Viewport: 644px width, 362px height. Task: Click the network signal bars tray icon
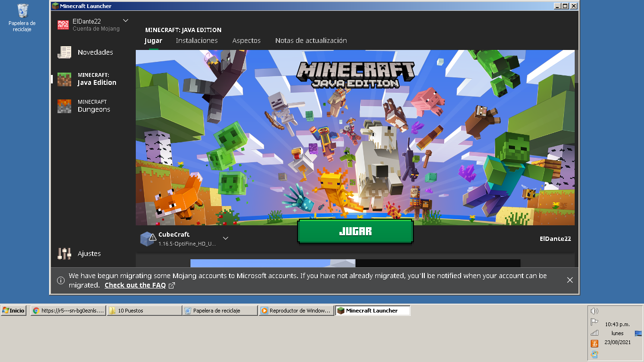pyautogui.click(x=594, y=333)
